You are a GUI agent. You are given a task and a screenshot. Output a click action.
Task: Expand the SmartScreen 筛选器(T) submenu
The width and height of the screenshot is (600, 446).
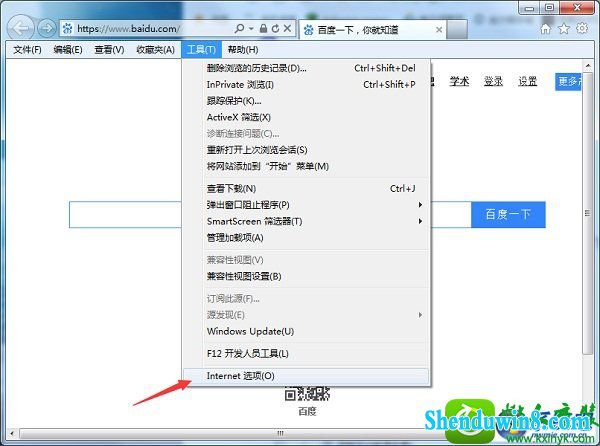click(306, 221)
